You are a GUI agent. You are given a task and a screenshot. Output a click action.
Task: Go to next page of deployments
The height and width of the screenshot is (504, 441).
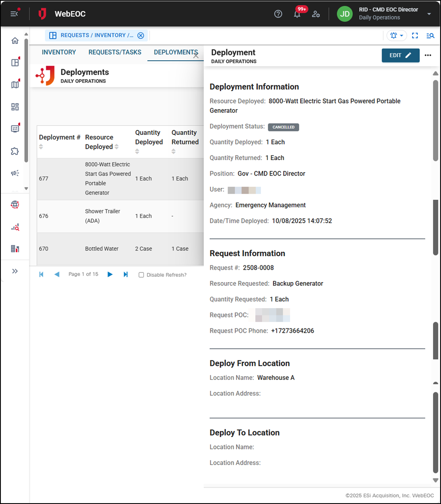point(110,274)
